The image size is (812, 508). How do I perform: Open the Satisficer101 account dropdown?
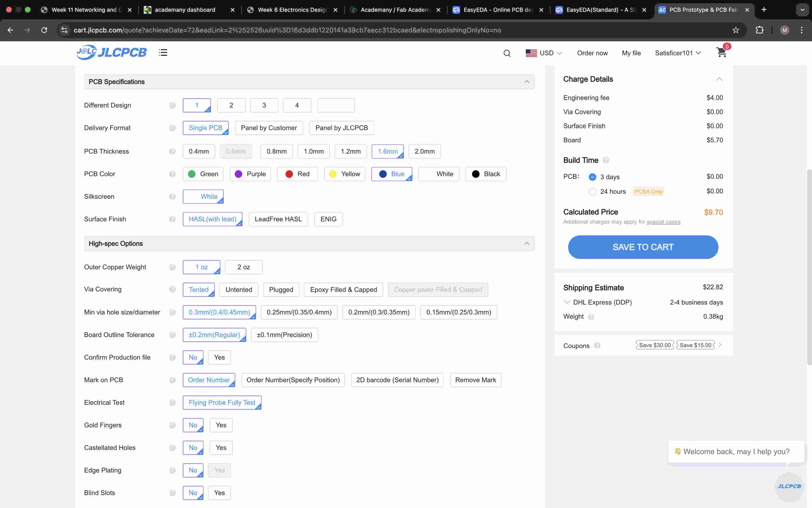pyautogui.click(x=678, y=53)
